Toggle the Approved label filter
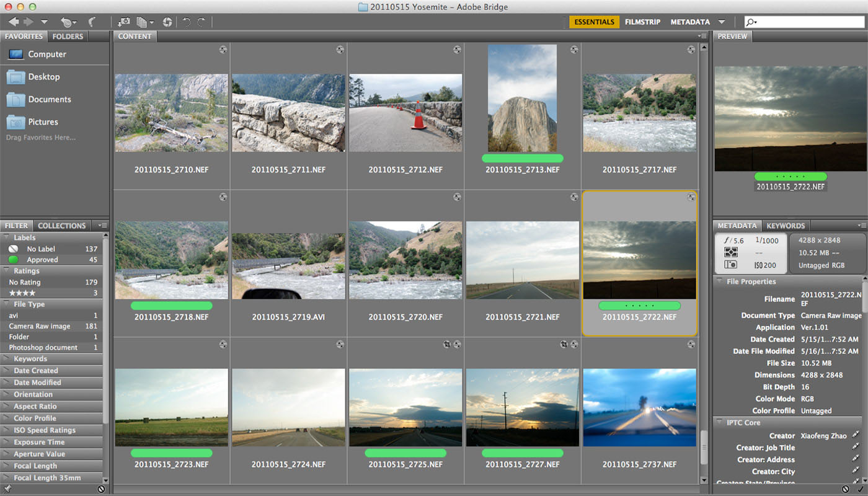Viewport: 868px width, 496px height. coord(42,260)
